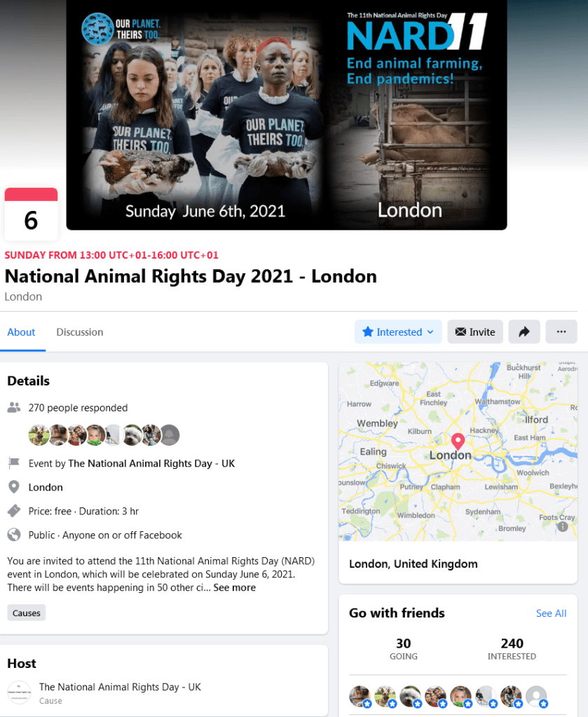Open the event cover photo
588x717 pixels.
287,114
